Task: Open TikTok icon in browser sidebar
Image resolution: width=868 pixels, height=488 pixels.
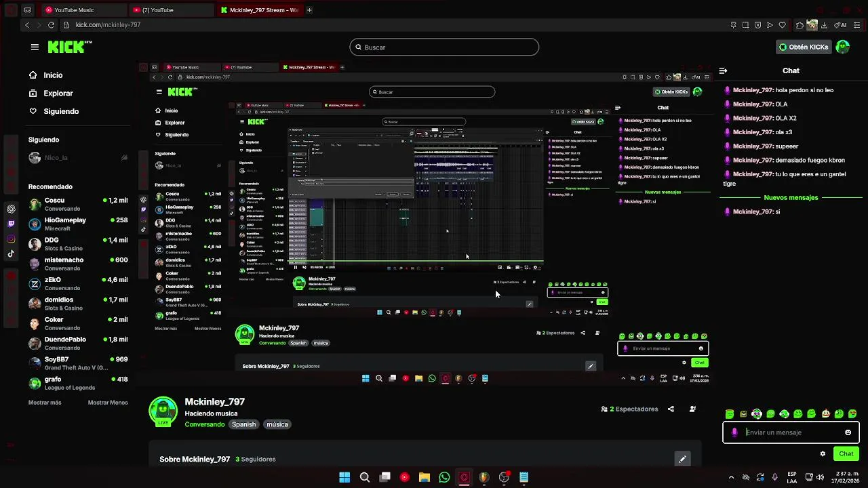Action: pos(11,253)
